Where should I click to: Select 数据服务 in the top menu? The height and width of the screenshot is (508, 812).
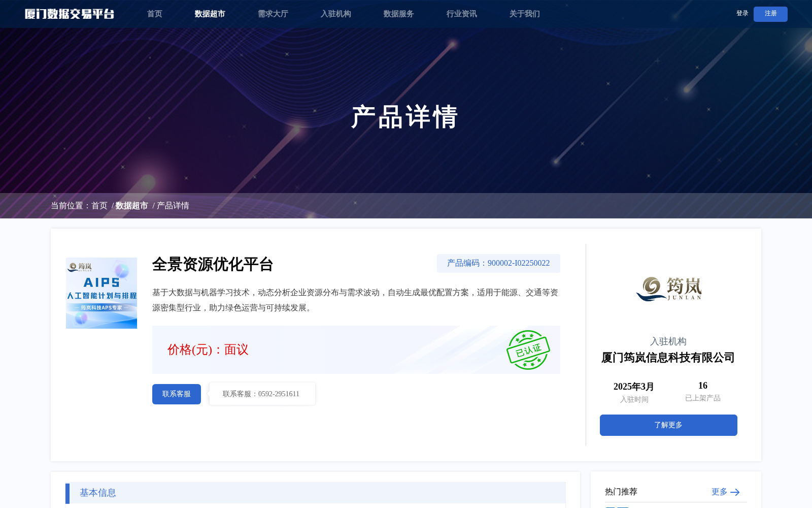pos(398,14)
